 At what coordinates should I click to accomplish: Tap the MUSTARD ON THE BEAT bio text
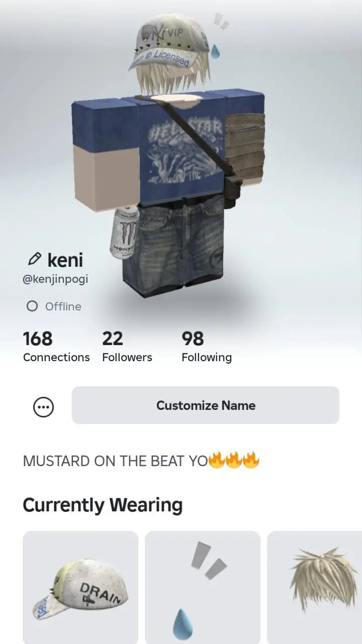[115, 461]
